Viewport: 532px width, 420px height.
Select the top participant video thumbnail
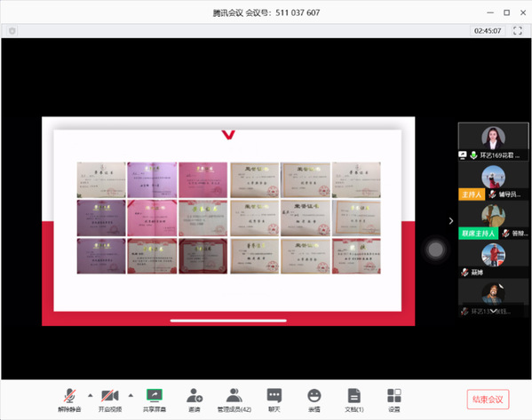pos(493,142)
